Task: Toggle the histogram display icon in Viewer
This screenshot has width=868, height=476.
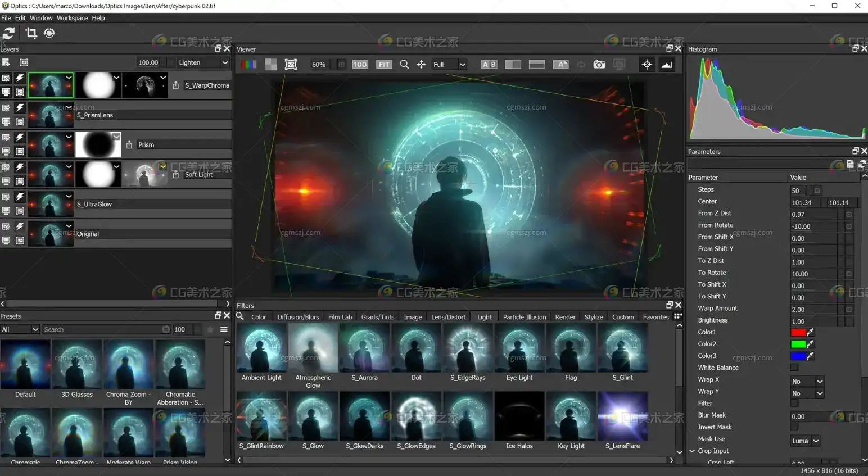Action: (667, 65)
